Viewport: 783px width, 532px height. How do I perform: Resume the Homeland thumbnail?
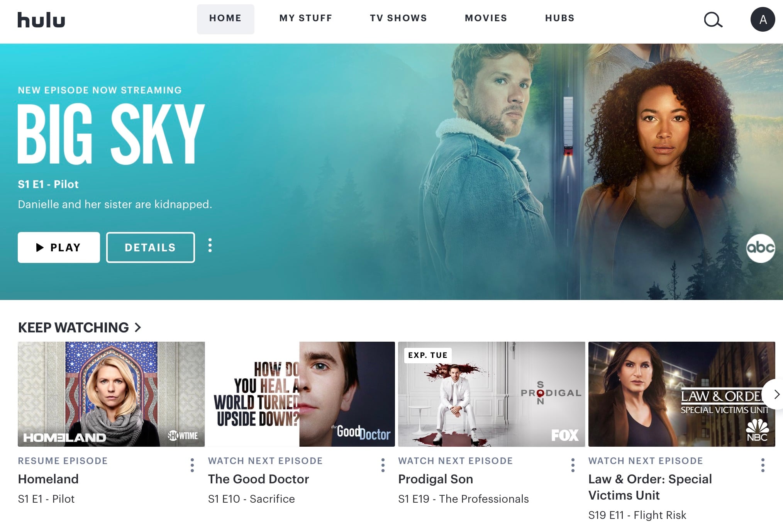[x=111, y=394]
